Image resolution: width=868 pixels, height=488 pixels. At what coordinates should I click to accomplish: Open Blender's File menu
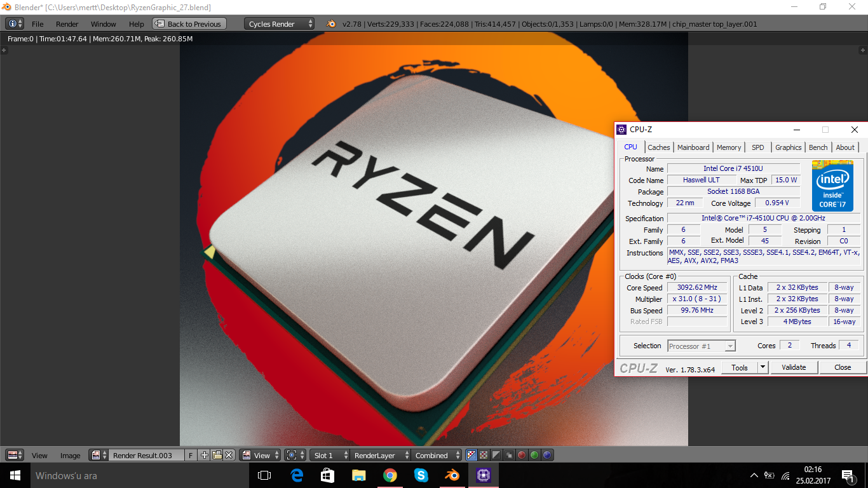[x=37, y=24]
